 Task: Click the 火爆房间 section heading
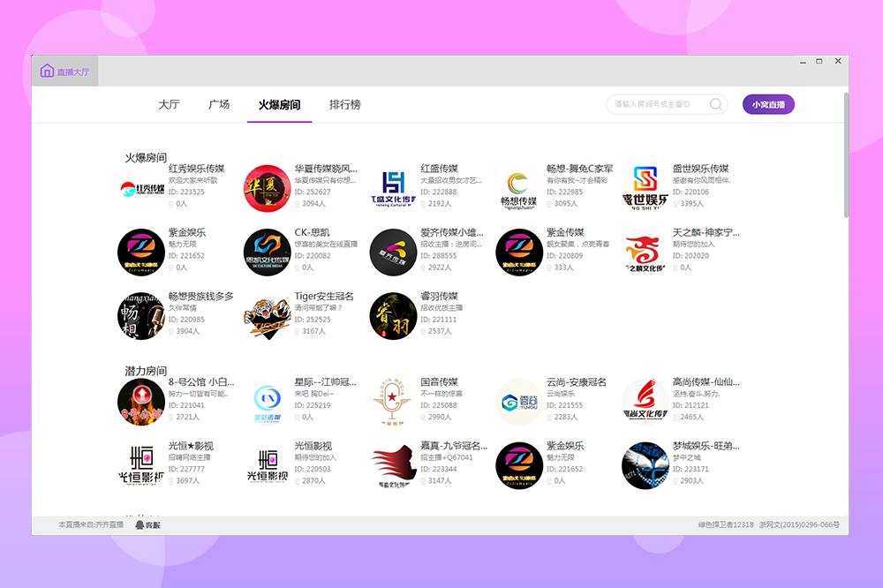tap(146, 158)
